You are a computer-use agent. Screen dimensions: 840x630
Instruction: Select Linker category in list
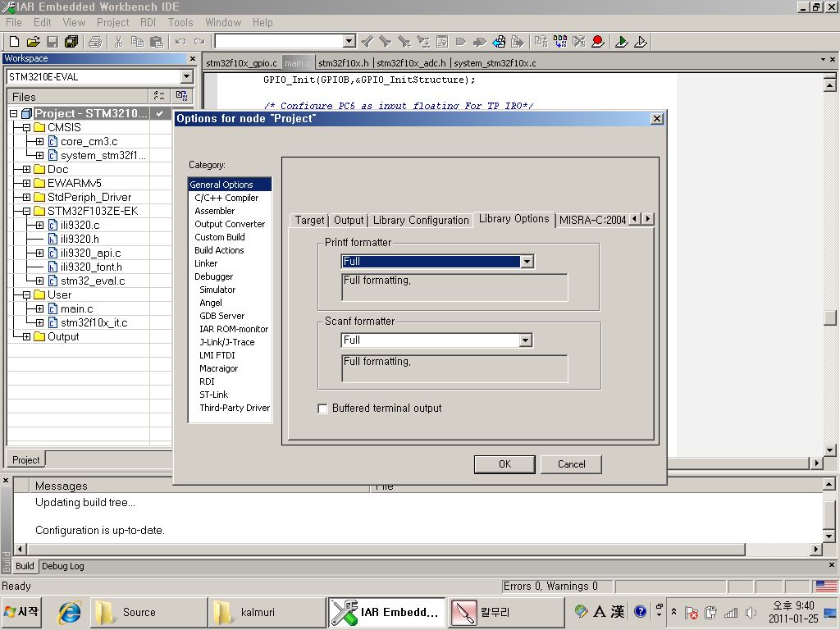pos(206,263)
